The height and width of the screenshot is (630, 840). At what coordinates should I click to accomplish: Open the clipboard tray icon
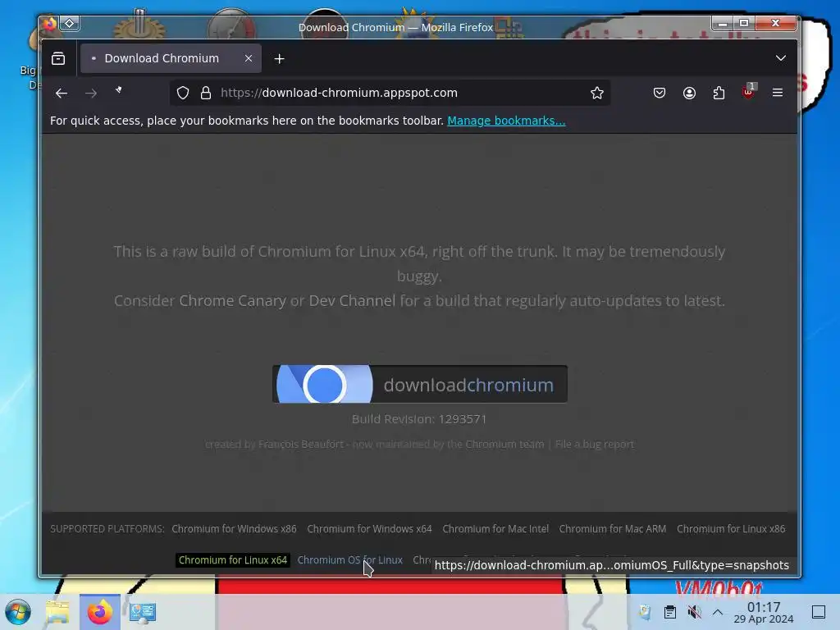pyautogui.click(x=669, y=612)
